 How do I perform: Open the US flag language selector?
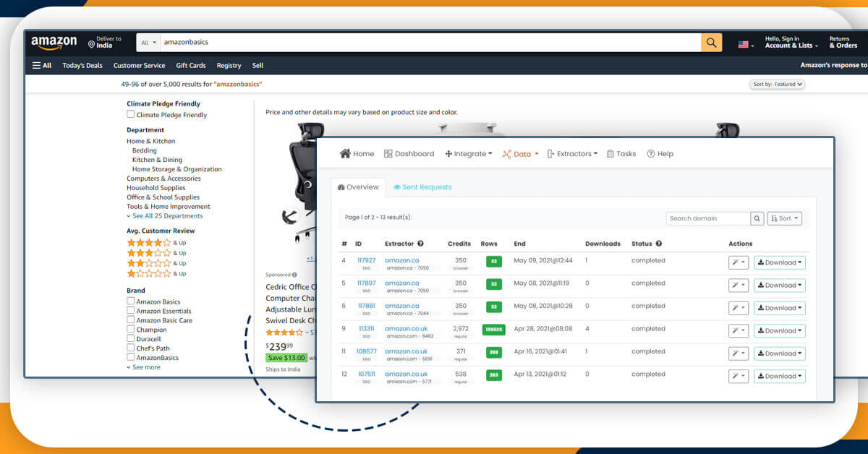coord(746,44)
